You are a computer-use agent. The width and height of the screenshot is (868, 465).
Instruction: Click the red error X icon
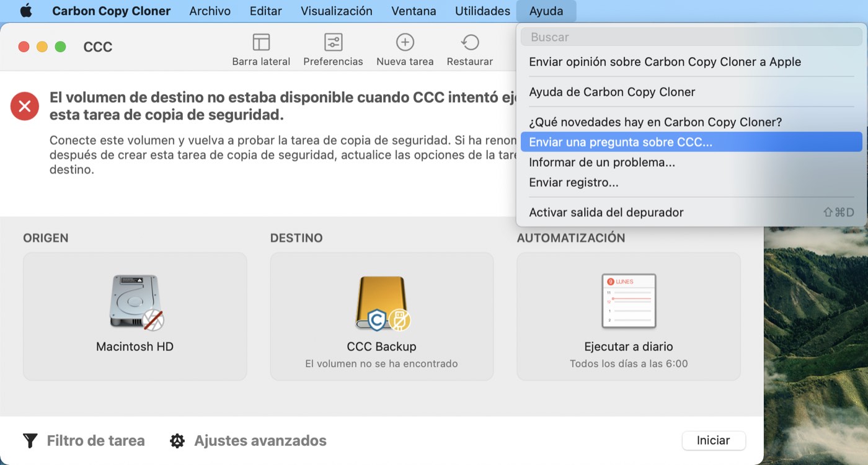(x=25, y=107)
